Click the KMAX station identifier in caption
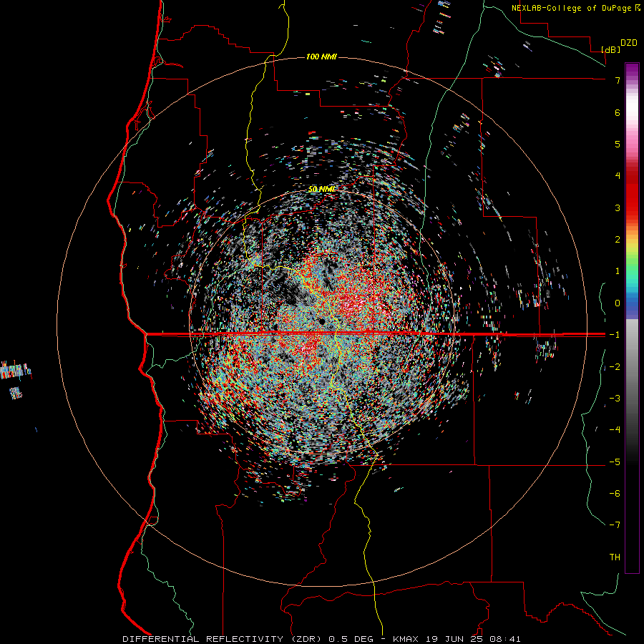Image resolution: width=644 pixels, height=644 pixels. (x=405, y=639)
